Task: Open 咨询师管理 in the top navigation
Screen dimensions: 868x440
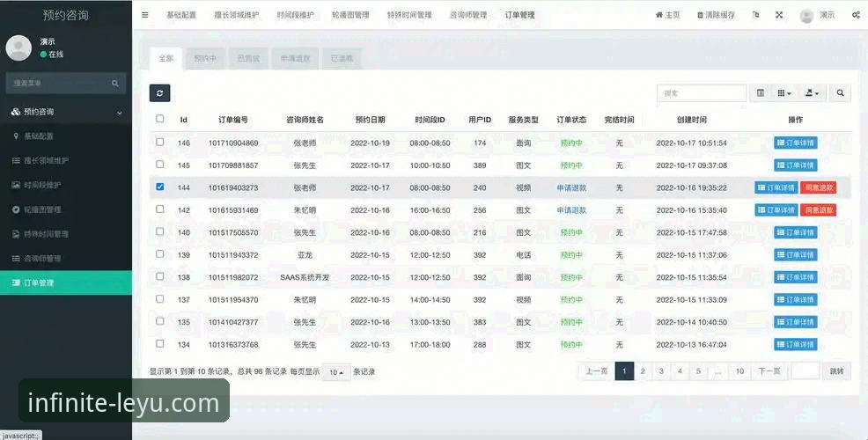Action: tap(468, 15)
